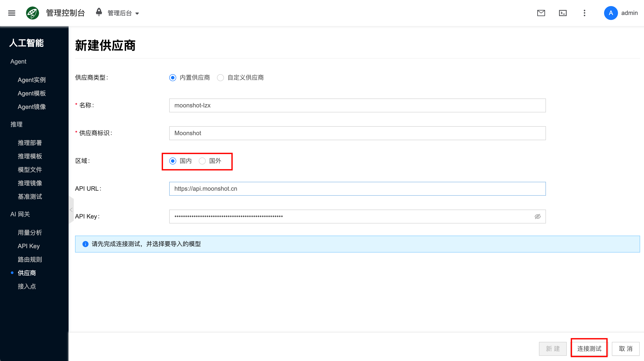The image size is (644, 361).
Task: Open the 路由规则 menu item
Action: pos(30,259)
